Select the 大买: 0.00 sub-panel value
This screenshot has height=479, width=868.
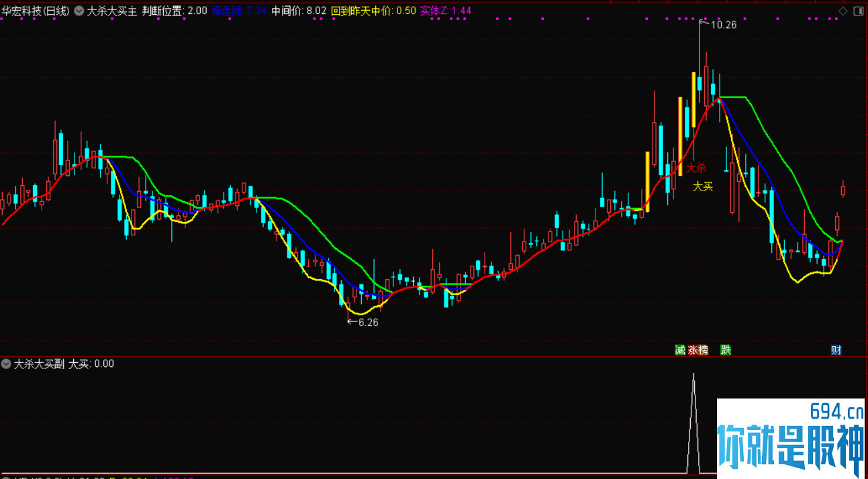click(91, 364)
